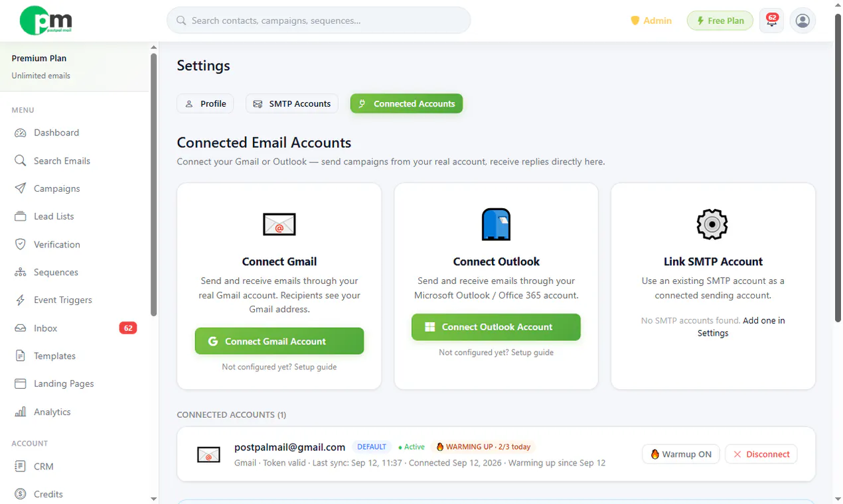Click the search magnifier icon in top bar
Viewport: 843px width, 504px height.
click(181, 21)
